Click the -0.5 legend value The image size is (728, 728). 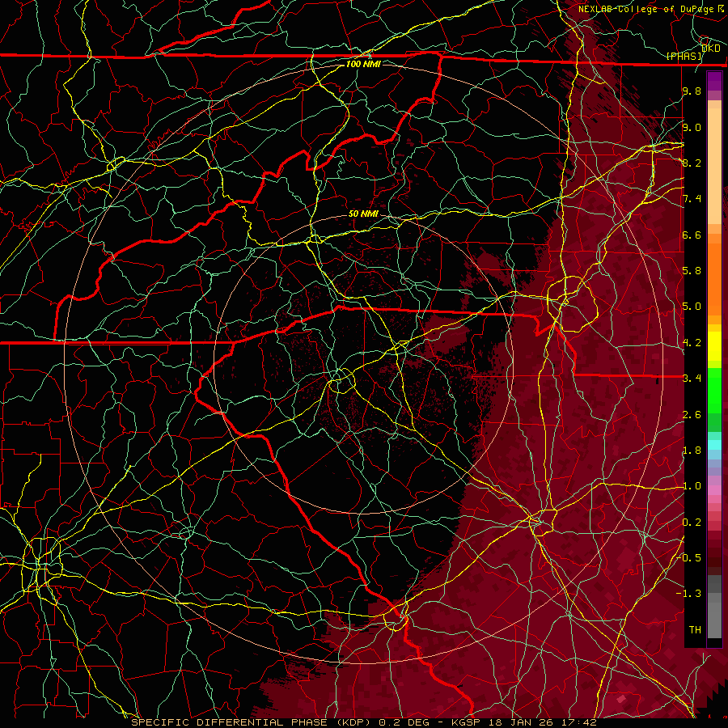tap(690, 557)
